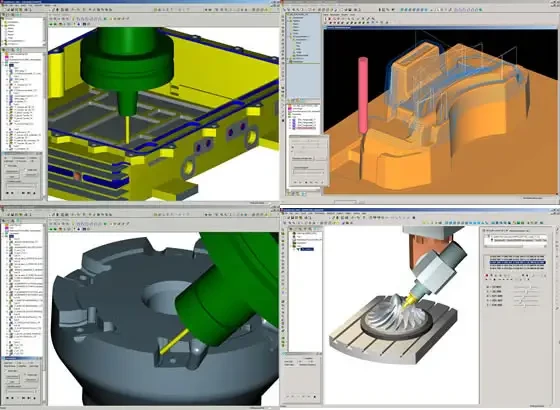560x410 pixels.
Task: Click the horizontal scrollbar under the impeller window's operation list
Action: 514,246
